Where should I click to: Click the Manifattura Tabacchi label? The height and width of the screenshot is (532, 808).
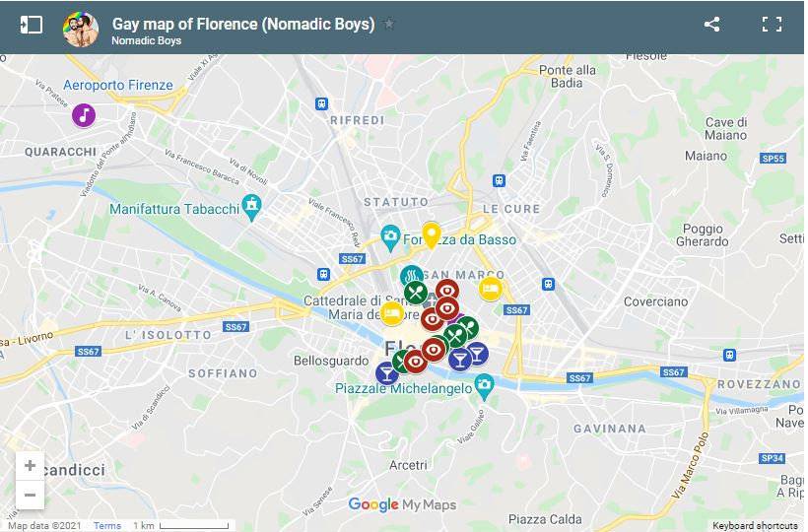[174, 209]
